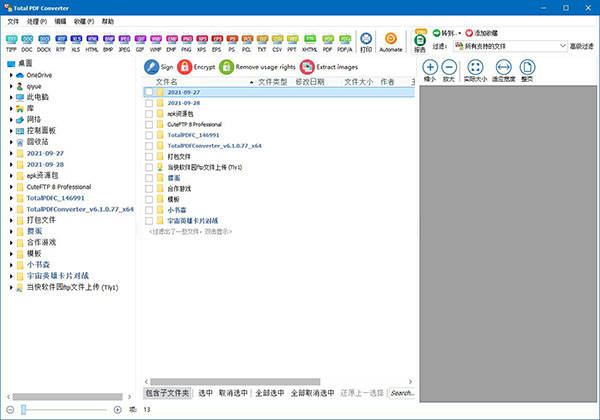
Task: Open the 帮助 menu
Action: point(108,21)
